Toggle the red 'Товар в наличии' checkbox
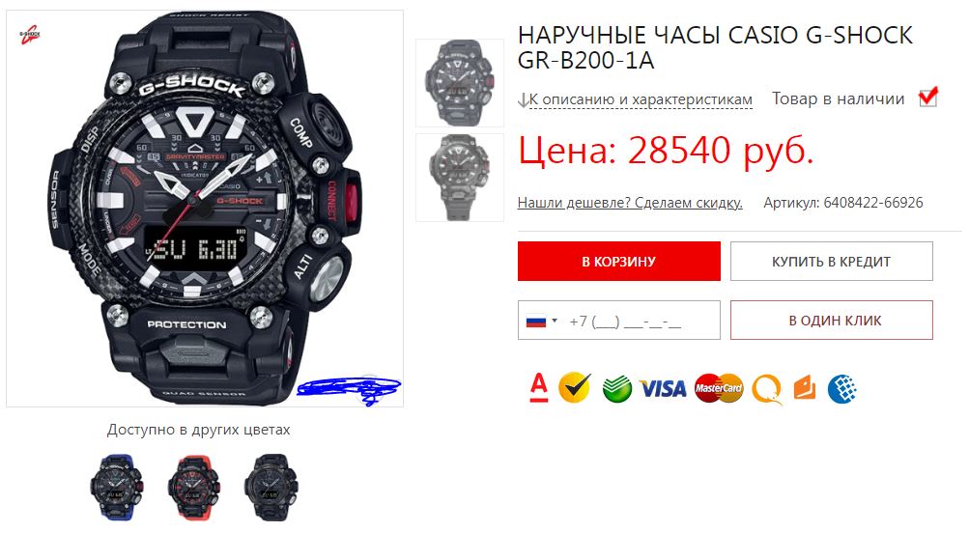This screenshot has width=969, height=560. (x=927, y=98)
